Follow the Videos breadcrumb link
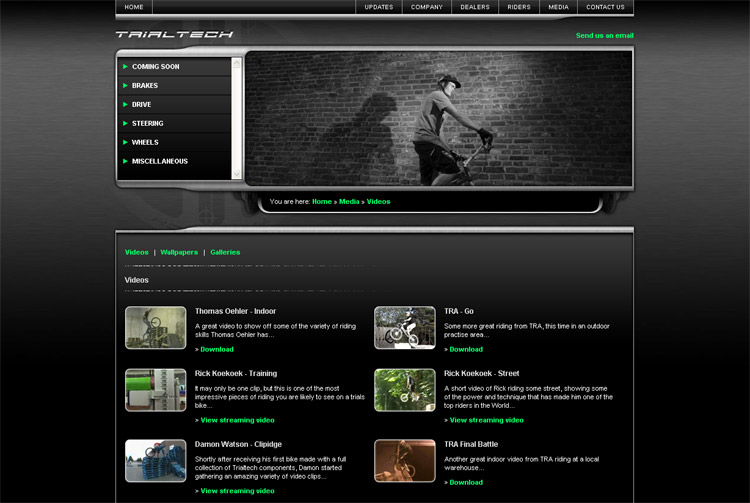The height and width of the screenshot is (503, 750). 378,202
